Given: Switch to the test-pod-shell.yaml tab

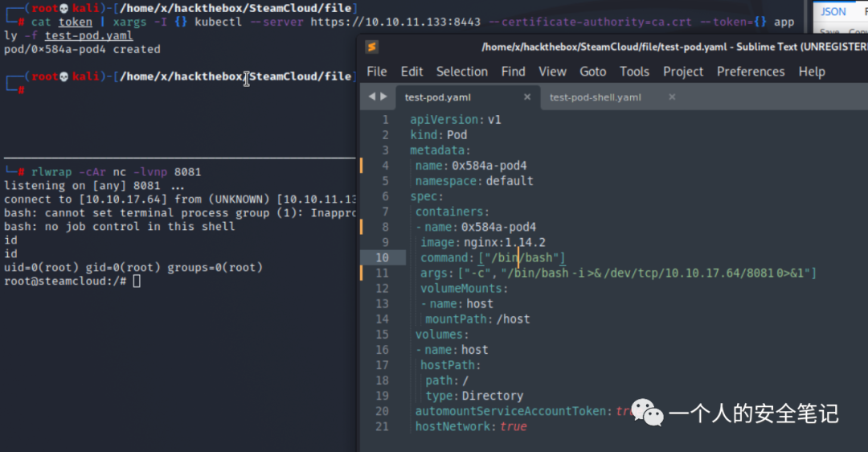Looking at the screenshot, I should point(595,97).
